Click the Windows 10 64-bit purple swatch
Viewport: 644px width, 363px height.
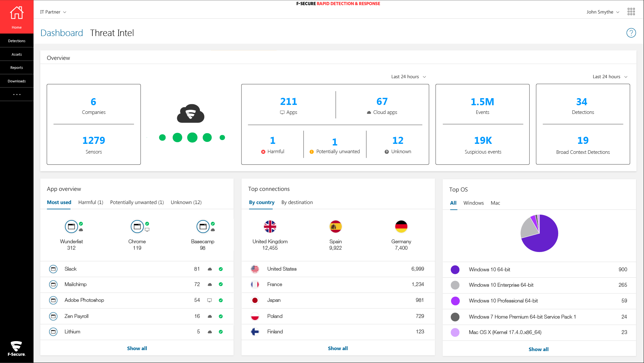point(455,270)
